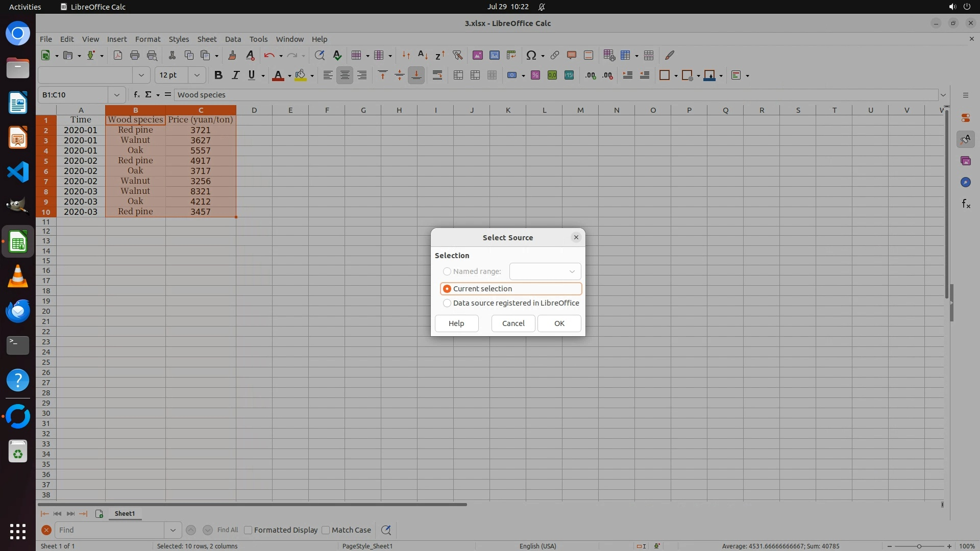Expand the Name Box dropdown arrow
This screenshot has height=551, width=980.
point(117,95)
